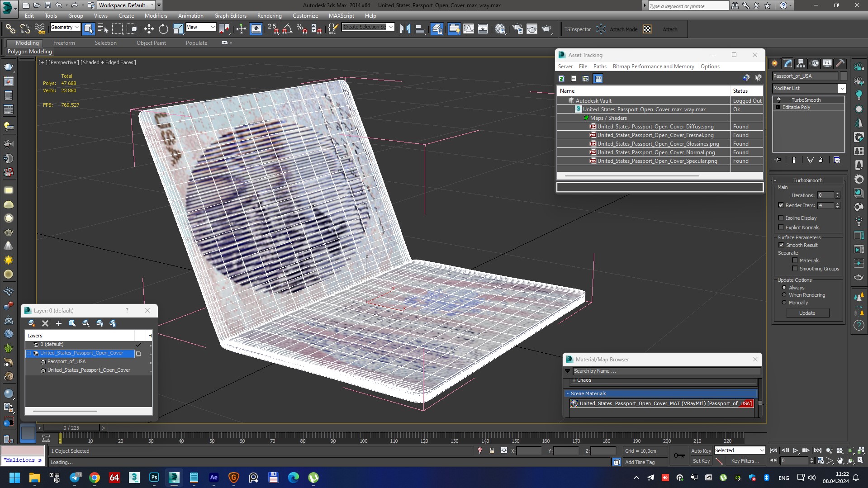Switch to the Create command panel tab
This screenshot has height=488, width=868.
click(775, 63)
